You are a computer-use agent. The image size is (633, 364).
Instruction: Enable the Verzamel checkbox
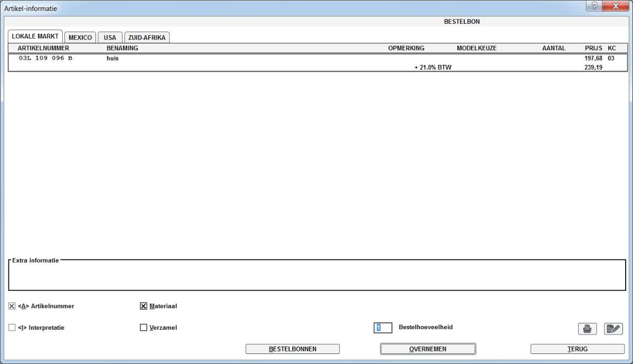click(143, 328)
